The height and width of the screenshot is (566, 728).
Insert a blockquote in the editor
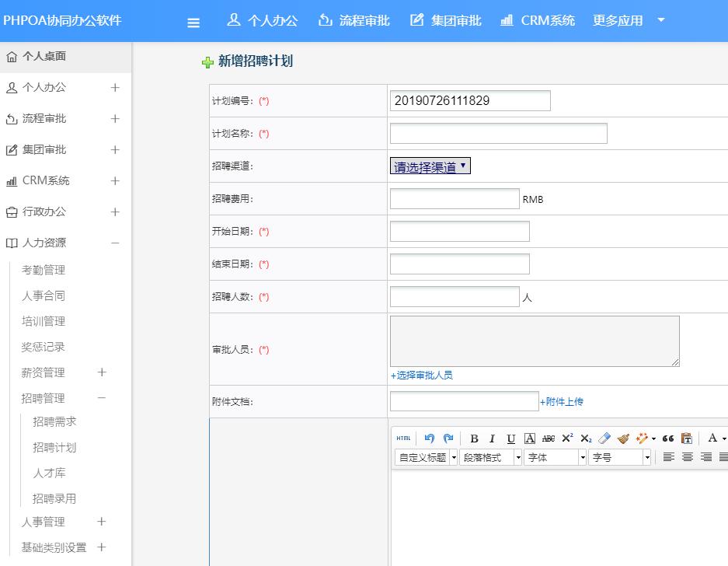(x=668, y=438)
